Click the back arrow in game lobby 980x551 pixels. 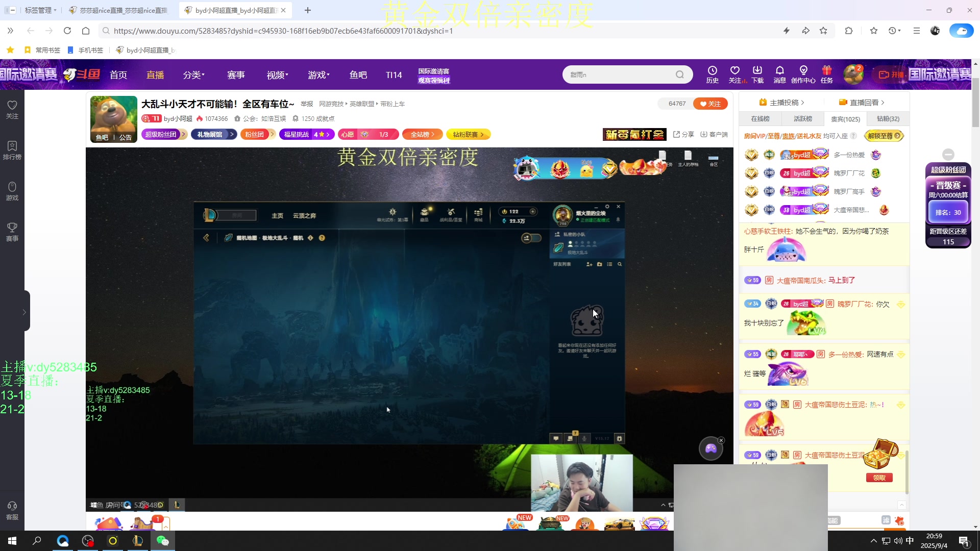tap(206, 238)
